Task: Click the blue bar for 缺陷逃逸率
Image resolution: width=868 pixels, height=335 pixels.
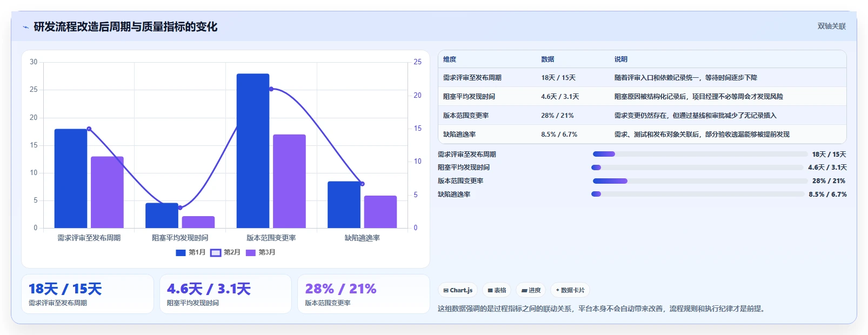Action: tap(344, 205)
